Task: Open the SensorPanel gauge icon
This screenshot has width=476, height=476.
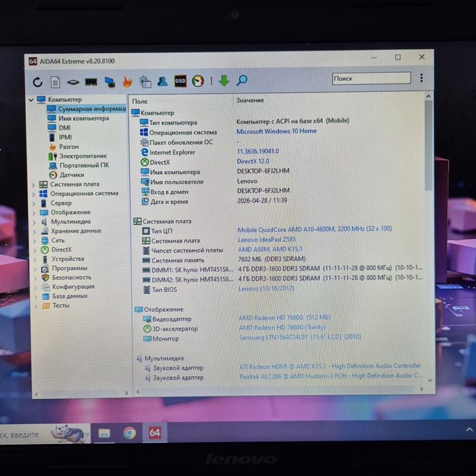Action: [x=198, y=81]
